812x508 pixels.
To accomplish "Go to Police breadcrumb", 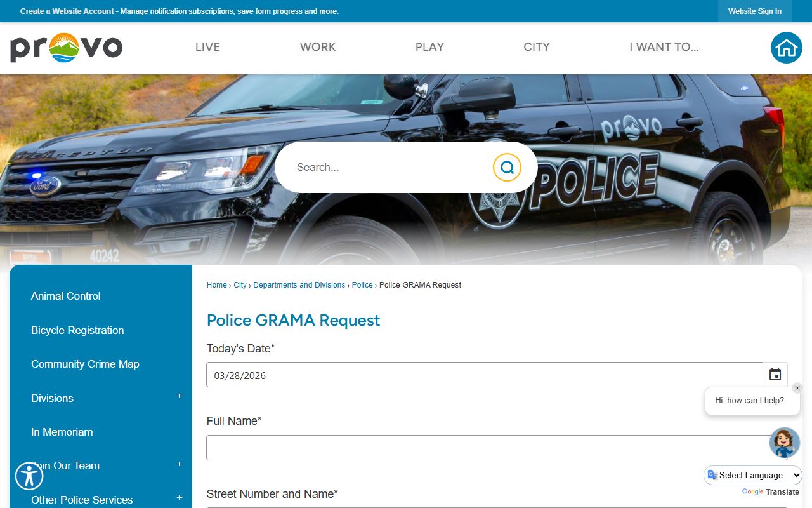I will [362, 285].
